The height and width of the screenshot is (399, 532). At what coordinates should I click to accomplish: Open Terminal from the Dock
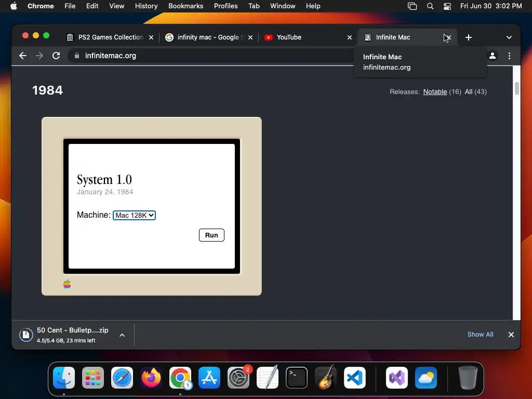click(297, 378)
